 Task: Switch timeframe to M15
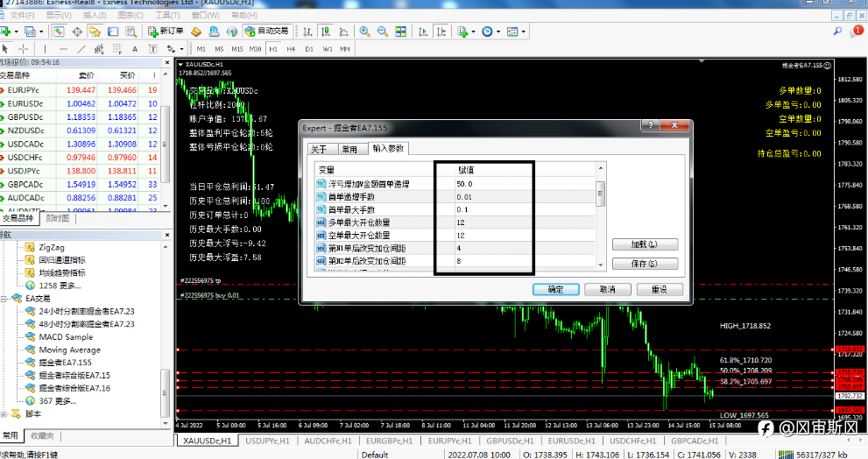point(237,49)
